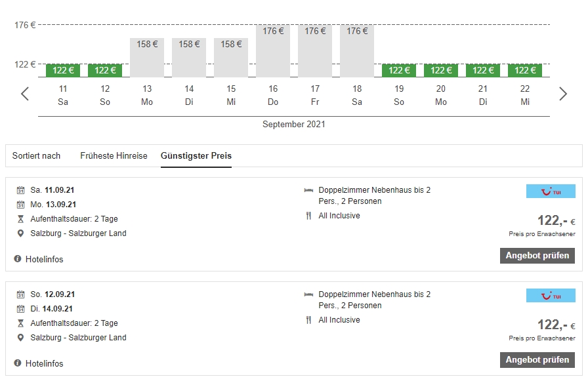The image size is (588, 381).
Task: Select Günstigster Preis sorting tab
Action: [x=196, y=156]
